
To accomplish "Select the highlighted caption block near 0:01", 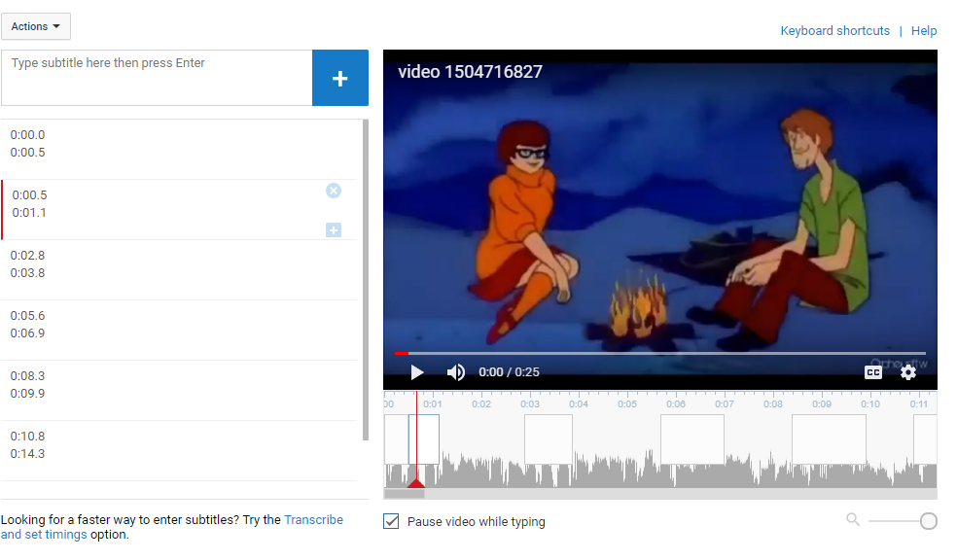I will point(424,439).
